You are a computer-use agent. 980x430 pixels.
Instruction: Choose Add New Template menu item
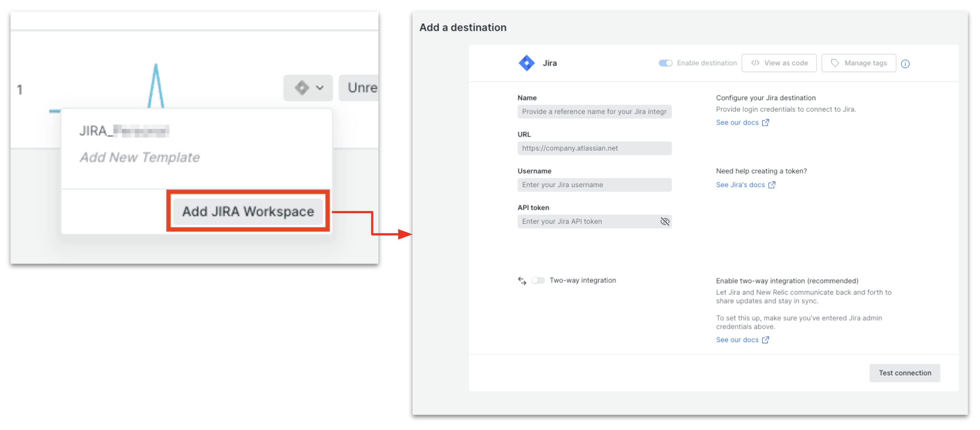tap(140, 157)
